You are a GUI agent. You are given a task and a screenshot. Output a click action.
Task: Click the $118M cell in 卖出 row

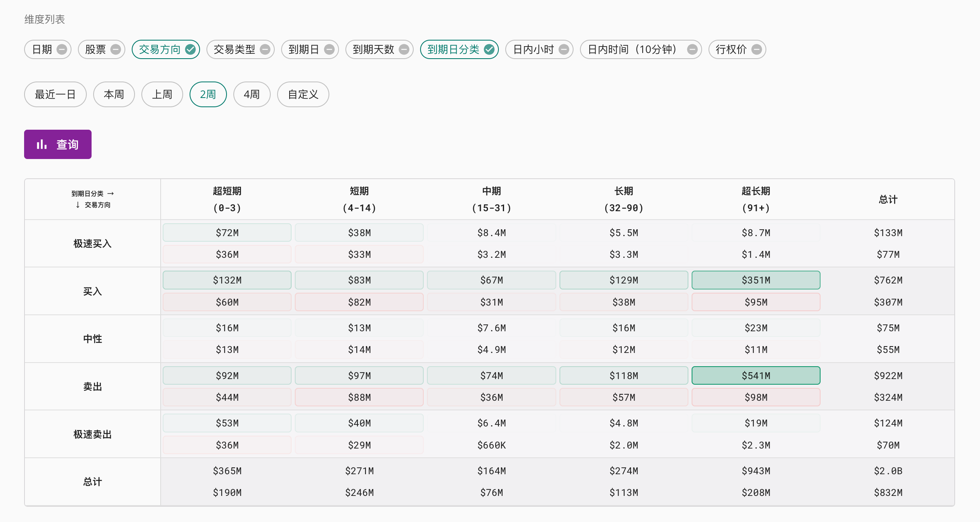click(624, 375)
